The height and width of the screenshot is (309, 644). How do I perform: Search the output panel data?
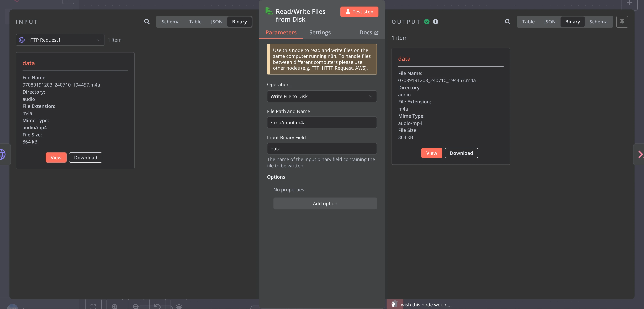(507, 22)
